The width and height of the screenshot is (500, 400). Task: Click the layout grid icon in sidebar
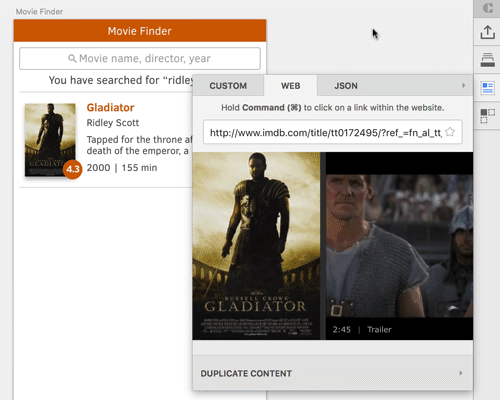point(487,116)
